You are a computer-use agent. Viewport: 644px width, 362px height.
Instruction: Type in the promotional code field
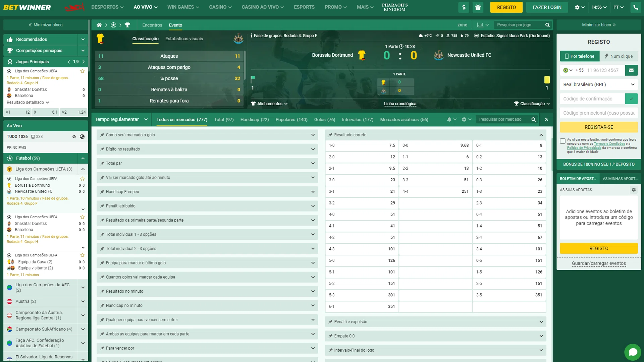599,113
